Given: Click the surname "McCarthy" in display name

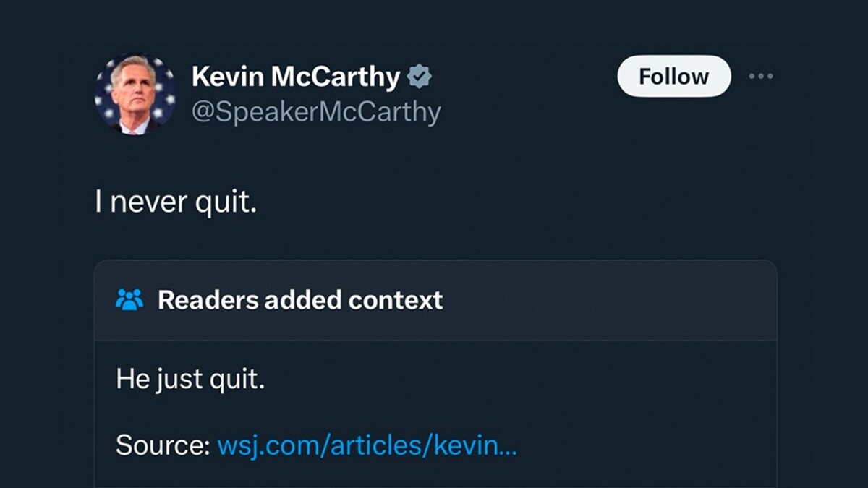Looking at the screenshot, I should 334,77.
